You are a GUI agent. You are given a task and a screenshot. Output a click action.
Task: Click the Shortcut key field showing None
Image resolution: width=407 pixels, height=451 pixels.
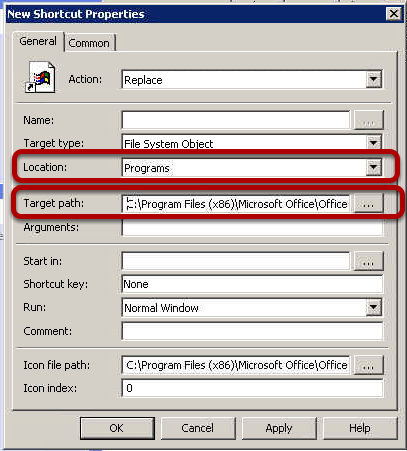(252, 284)
